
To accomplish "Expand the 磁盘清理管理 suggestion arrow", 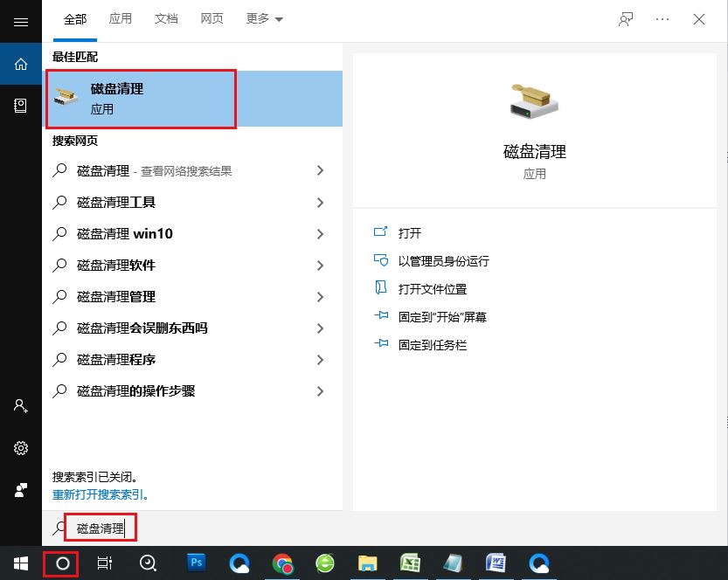I will 320,297.
